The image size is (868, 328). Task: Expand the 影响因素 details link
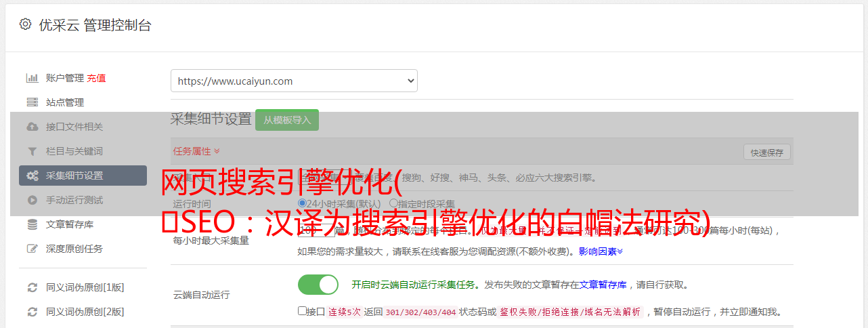point(601,251)
